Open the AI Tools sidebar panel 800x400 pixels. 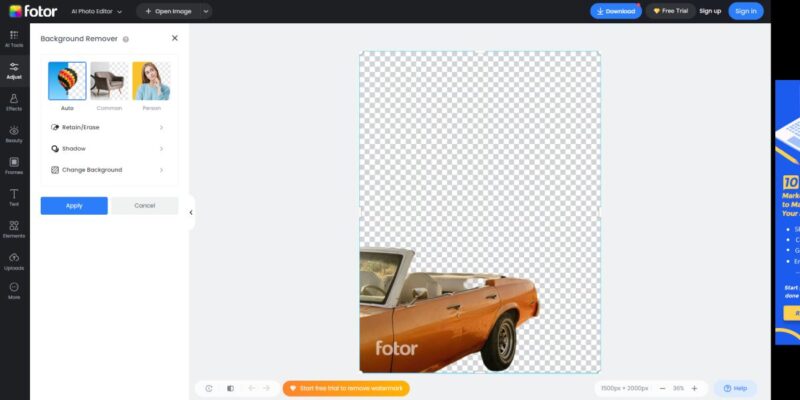14,39
